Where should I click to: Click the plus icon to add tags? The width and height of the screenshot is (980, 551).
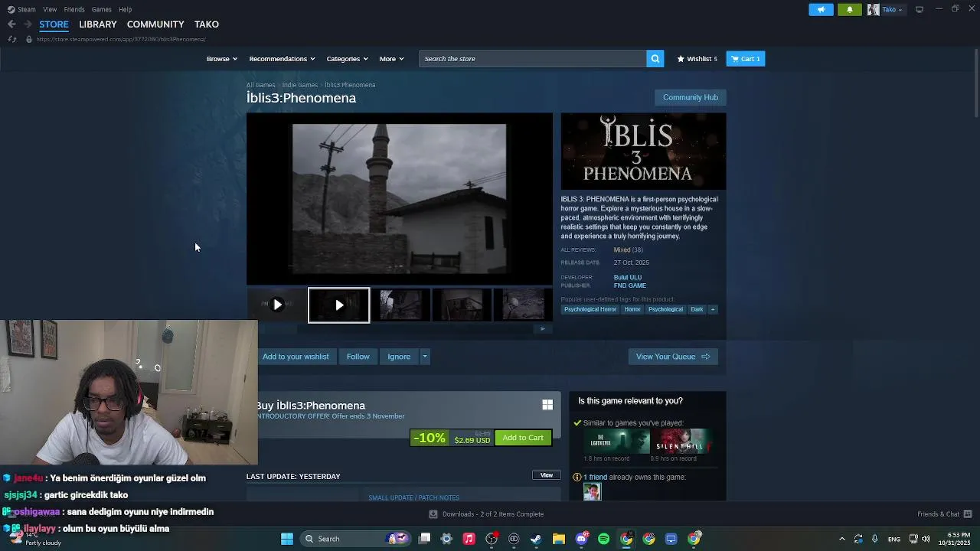point(712,309)
